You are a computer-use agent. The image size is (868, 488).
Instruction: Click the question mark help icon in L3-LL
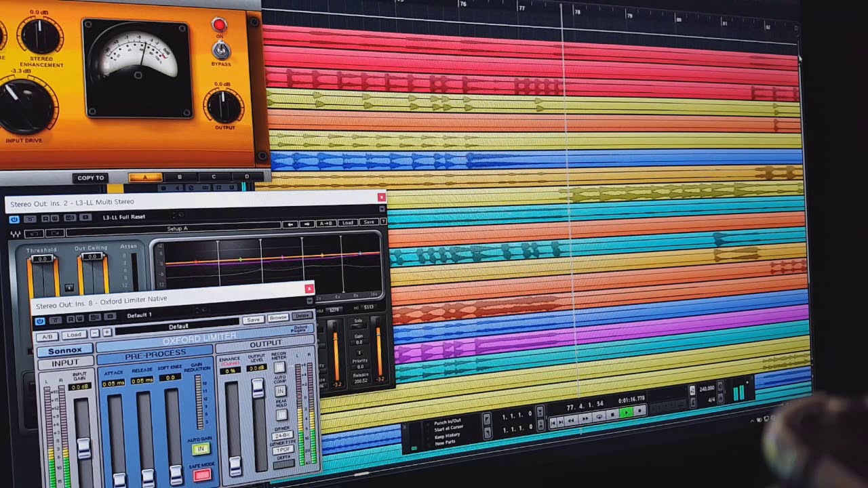click(x=383, y=222)
